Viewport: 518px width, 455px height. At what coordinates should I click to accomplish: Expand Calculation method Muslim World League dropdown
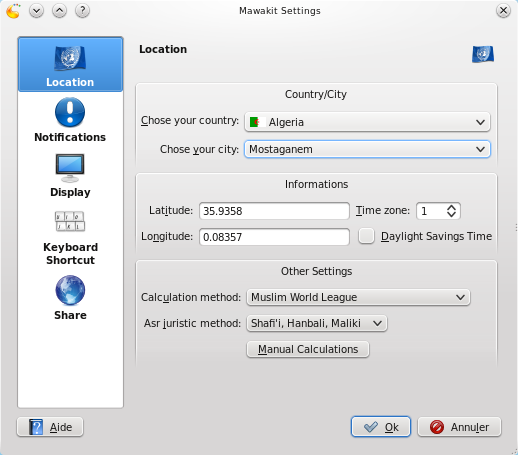pyautogui.click(x=358, y=297)
